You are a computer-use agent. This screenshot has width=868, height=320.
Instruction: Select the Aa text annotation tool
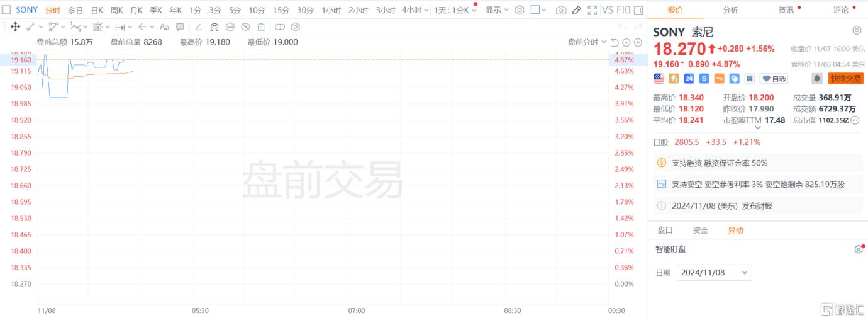point(164,27)
